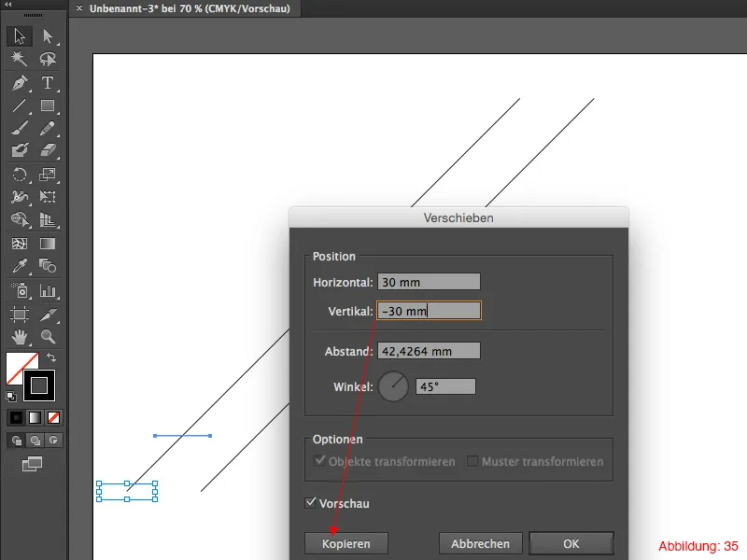Apply solid Color mode button
Image resolution: width=747 pixels, height=560 pixels.
coord(16,417)
